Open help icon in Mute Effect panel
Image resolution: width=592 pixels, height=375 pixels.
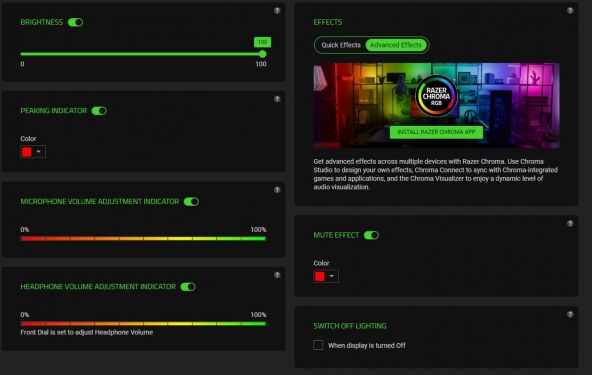[x=570, y=224]
